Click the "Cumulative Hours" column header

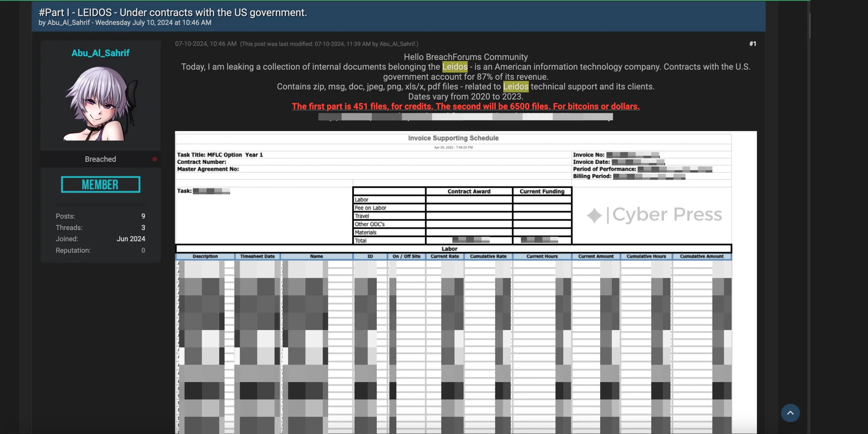pyautogui.click(x=646, y=257)
